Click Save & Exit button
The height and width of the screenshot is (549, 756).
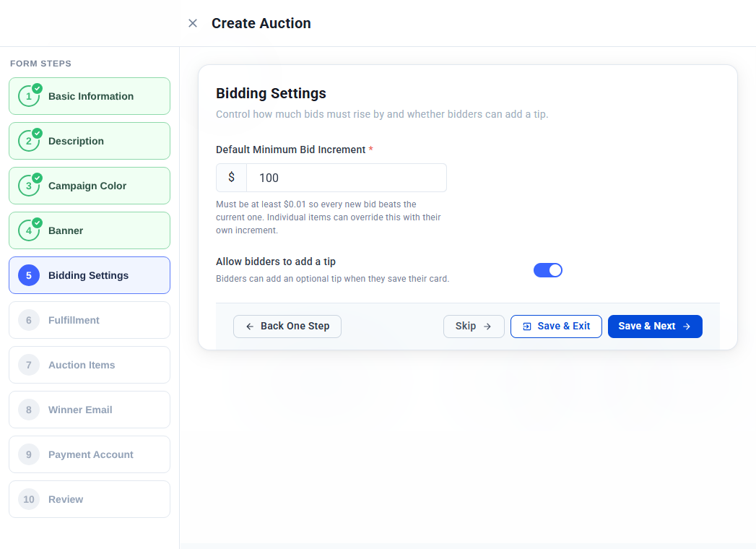click(556, 326)
